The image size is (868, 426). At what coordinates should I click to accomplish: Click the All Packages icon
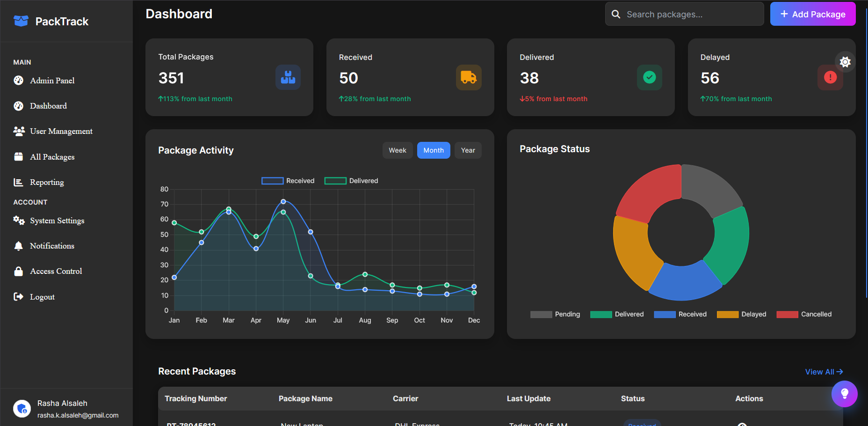[x=19, y=156]
